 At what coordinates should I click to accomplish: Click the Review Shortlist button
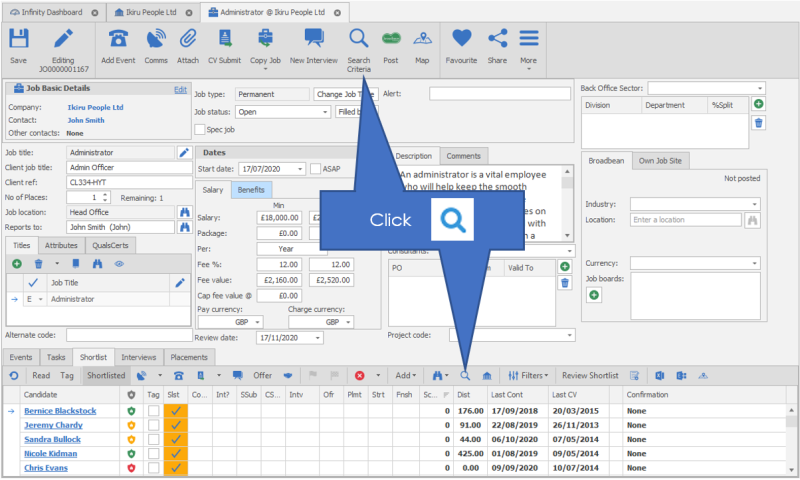(589, 375)
